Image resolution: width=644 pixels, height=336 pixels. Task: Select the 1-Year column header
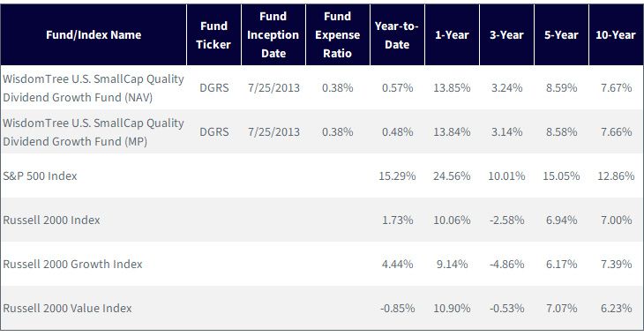452,35
